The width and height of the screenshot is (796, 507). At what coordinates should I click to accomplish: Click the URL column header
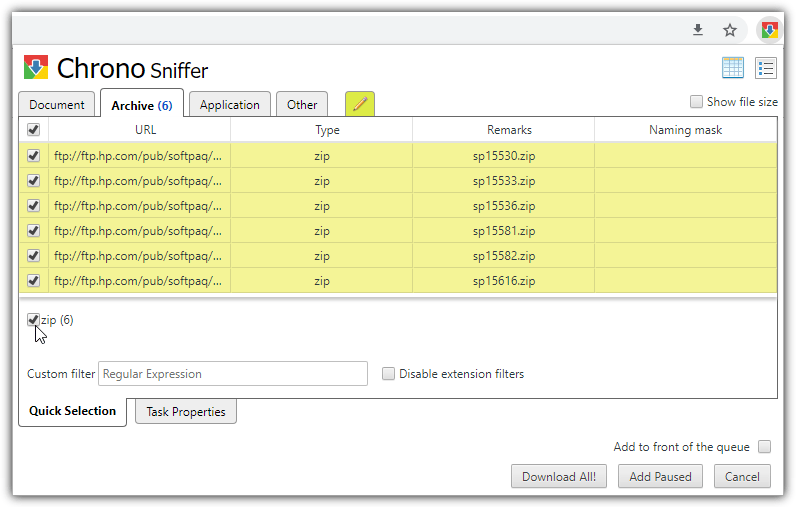click(x=140, y=130)
